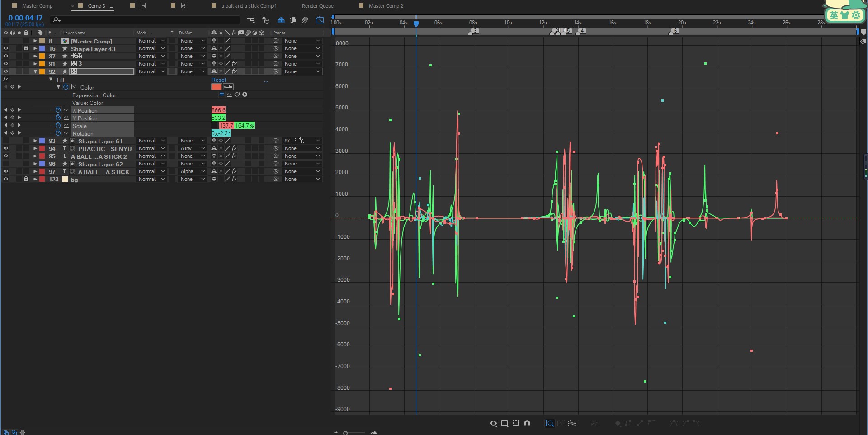Image resolution: width=868 pixels, height=435 pixels.
Task: Toggle the Graph Editor button
Action: (320, 20)
